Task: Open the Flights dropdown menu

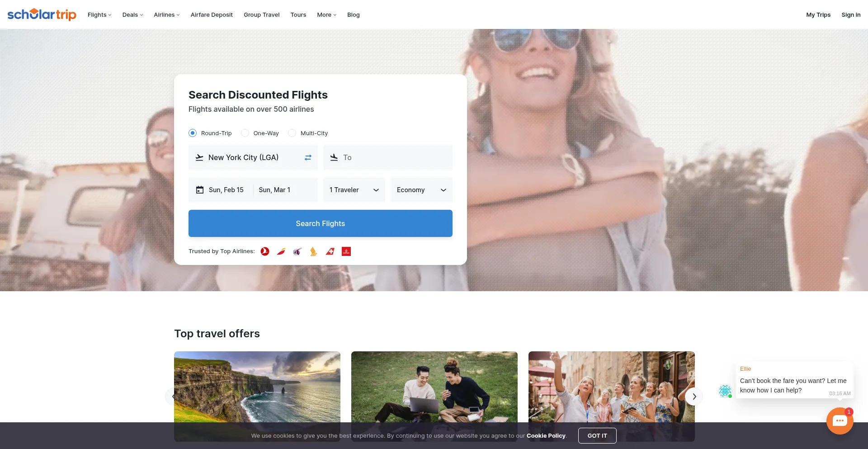Action: (99, 14)
